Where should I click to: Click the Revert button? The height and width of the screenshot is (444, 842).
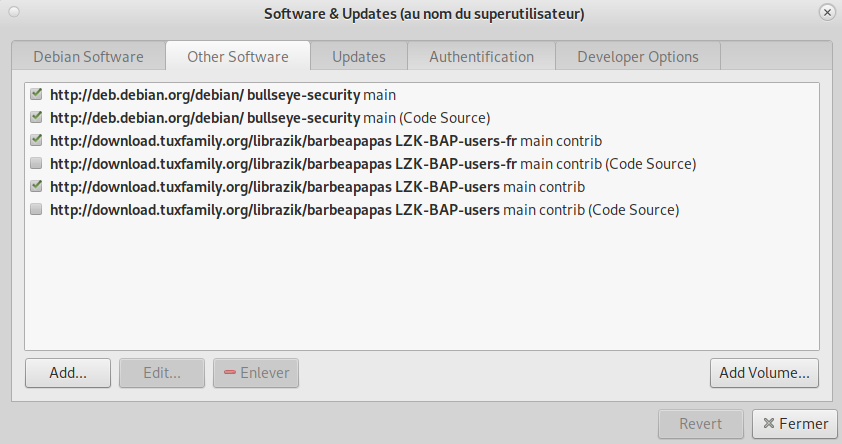tap(700, 423)
